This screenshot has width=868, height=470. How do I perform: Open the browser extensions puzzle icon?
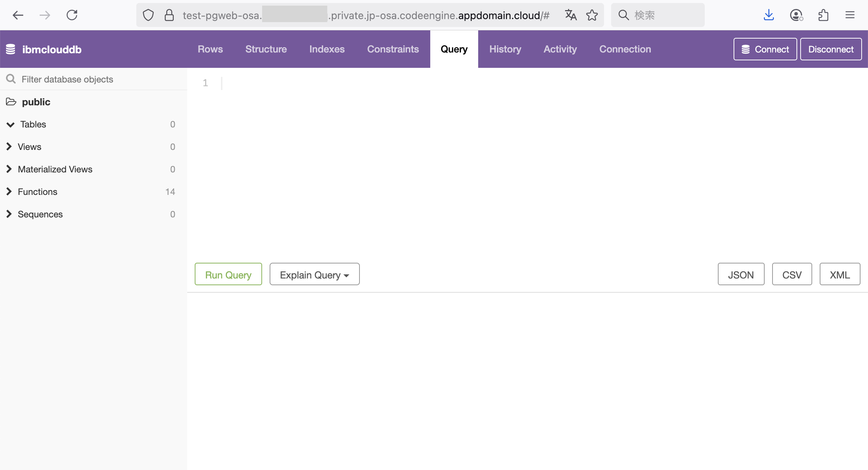[823, 15]
